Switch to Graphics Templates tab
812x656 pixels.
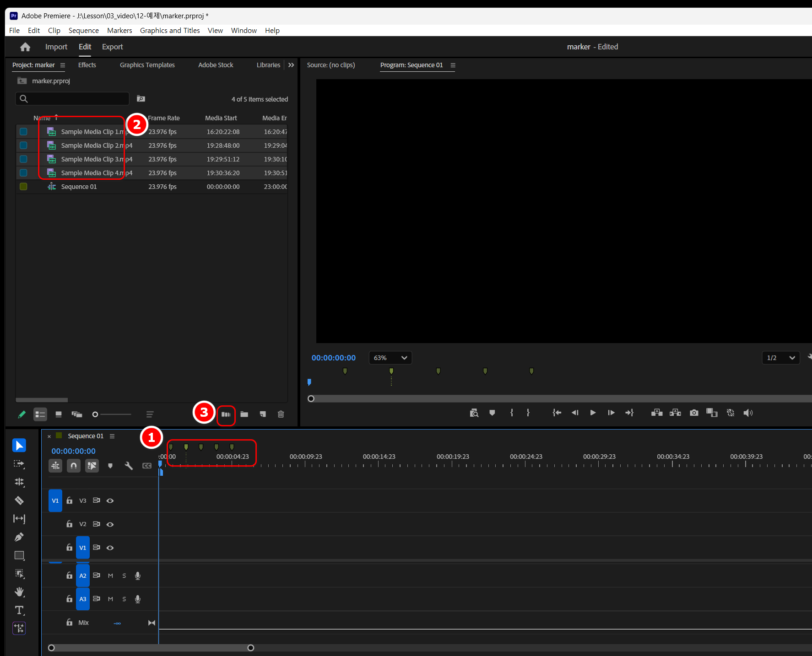coord(147,65)
